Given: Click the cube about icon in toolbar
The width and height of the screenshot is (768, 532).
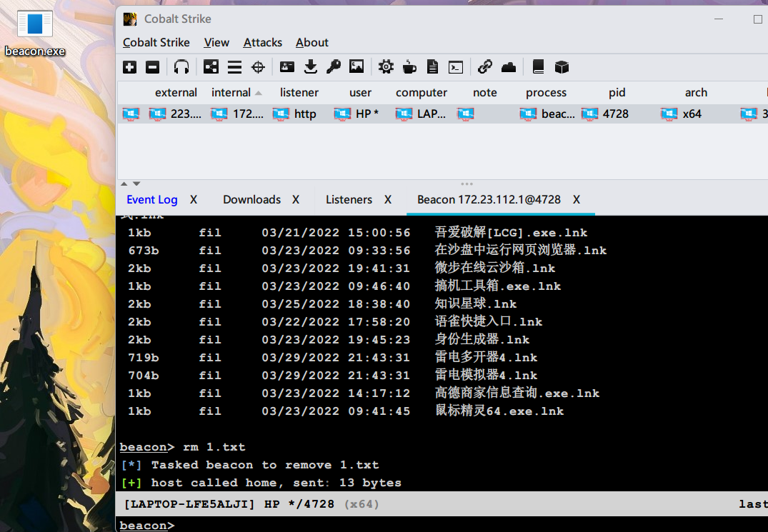Looking at the screenshot, I should tap(562, 67).
